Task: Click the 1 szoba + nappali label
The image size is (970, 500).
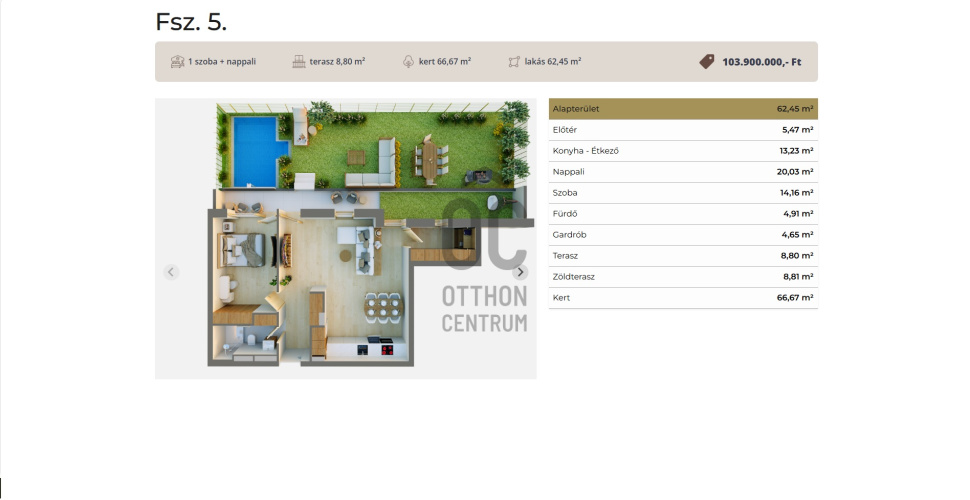Action: click(222, 61)
